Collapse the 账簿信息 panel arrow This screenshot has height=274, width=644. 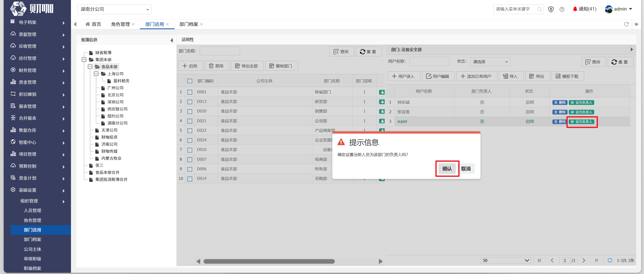(172, 40)
